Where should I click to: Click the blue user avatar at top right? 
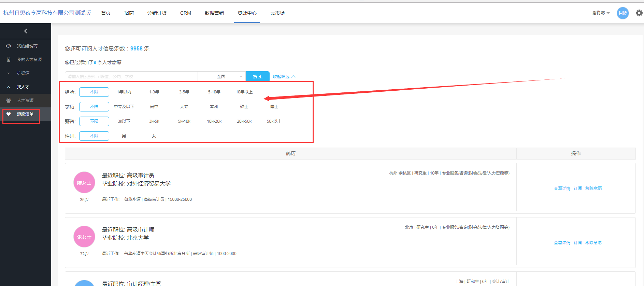[x=622, y=13]
